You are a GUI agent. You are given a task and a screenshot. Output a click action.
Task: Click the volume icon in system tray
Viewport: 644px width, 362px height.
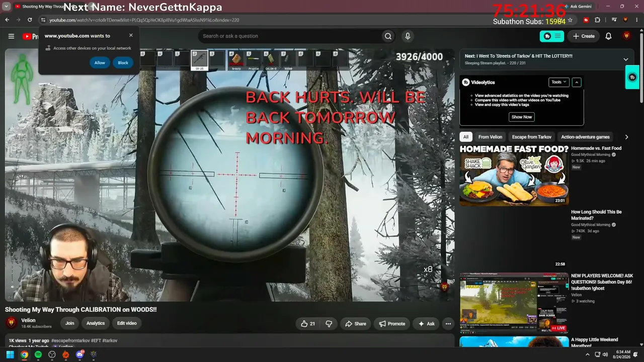(605, 355)
